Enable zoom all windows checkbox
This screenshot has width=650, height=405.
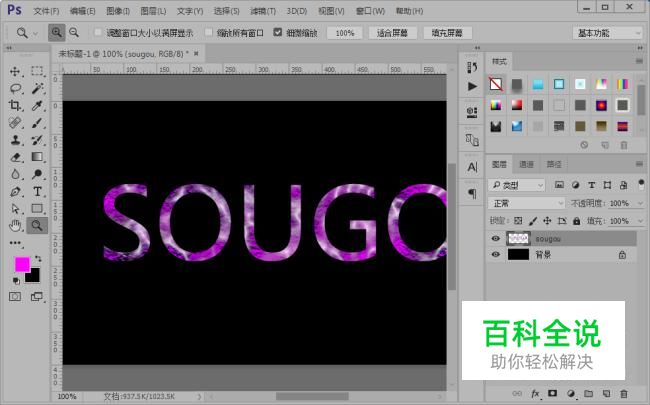click(x=209, y=32)
